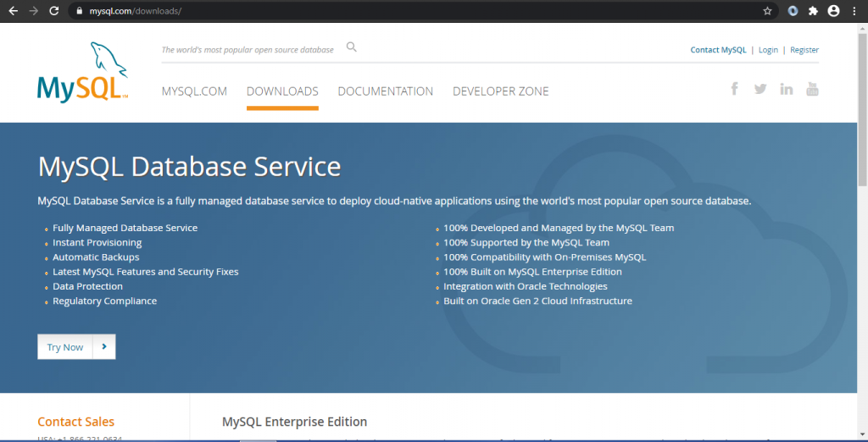Bookmark this page with the star icon
The image size is (868, 442).
(767, 11)
